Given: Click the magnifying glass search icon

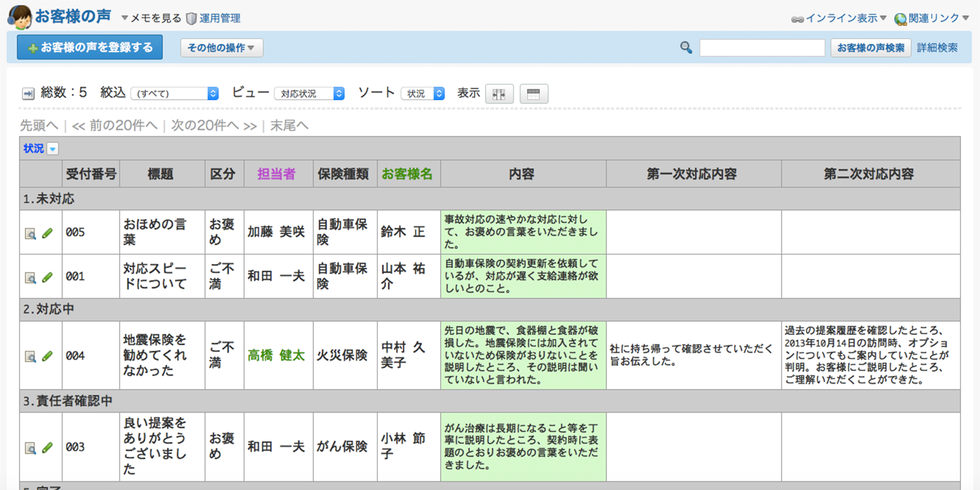Looking at the screenshot, I should pos(686,48).
